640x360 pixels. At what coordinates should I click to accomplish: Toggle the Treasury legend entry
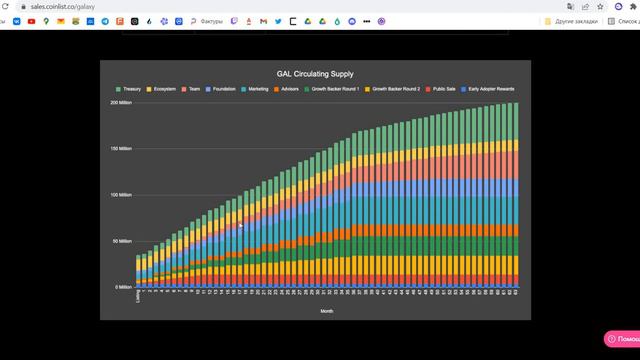[128, 89]
